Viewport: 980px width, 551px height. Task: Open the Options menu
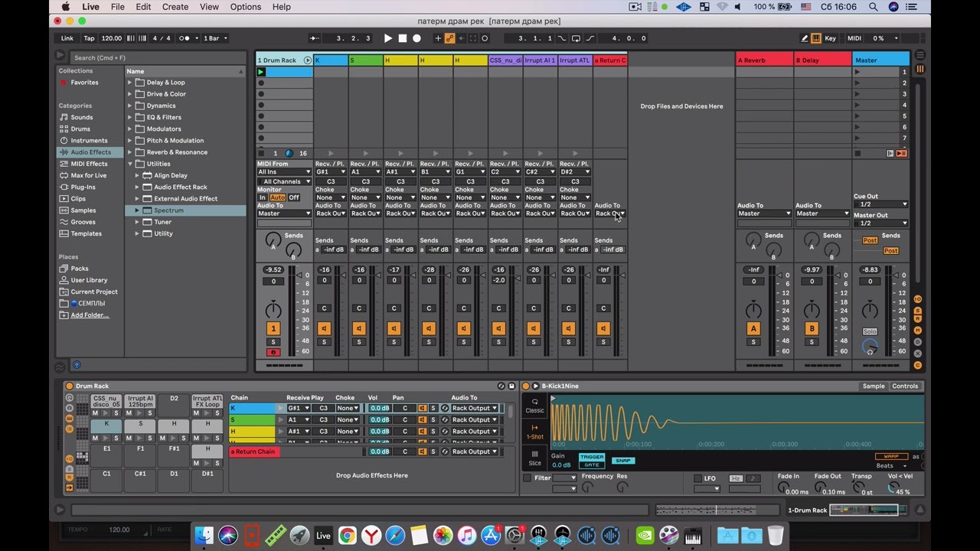pos(245,7)
